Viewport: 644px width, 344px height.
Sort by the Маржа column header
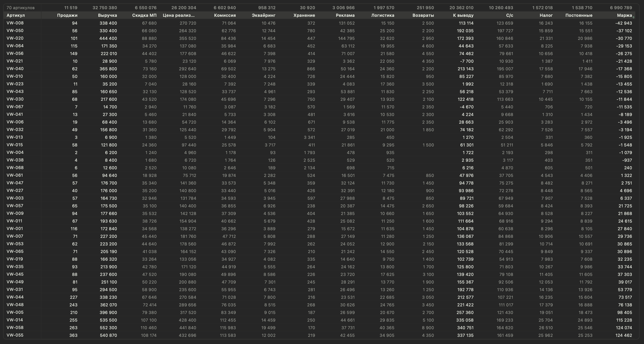click(x=624, y=15)
